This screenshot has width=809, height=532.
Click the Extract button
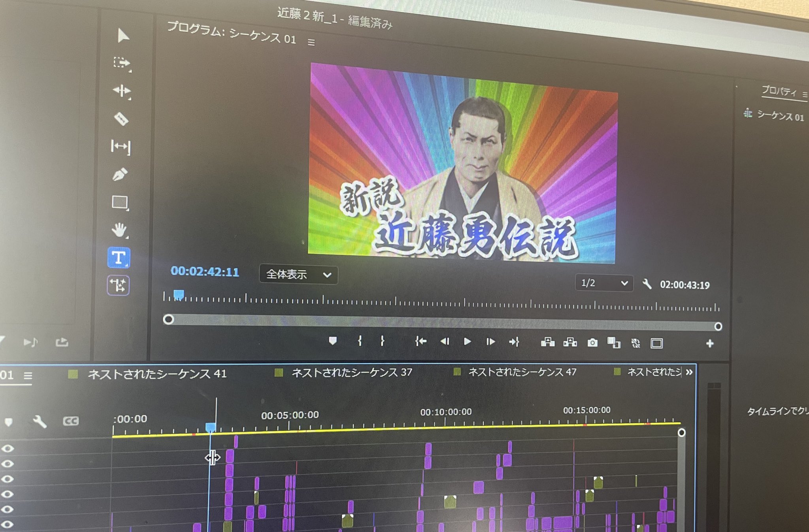(x=570, y=342)
